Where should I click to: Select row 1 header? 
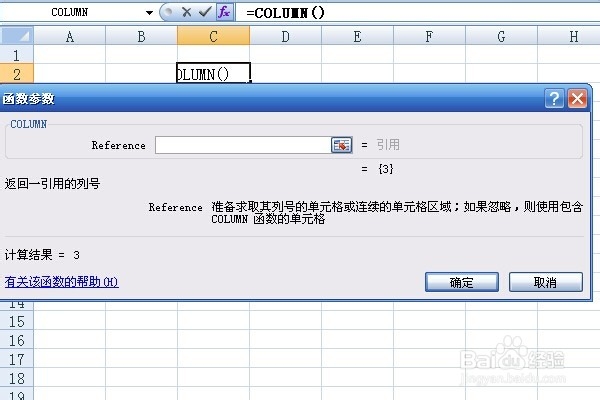click(x=16, y=55)
